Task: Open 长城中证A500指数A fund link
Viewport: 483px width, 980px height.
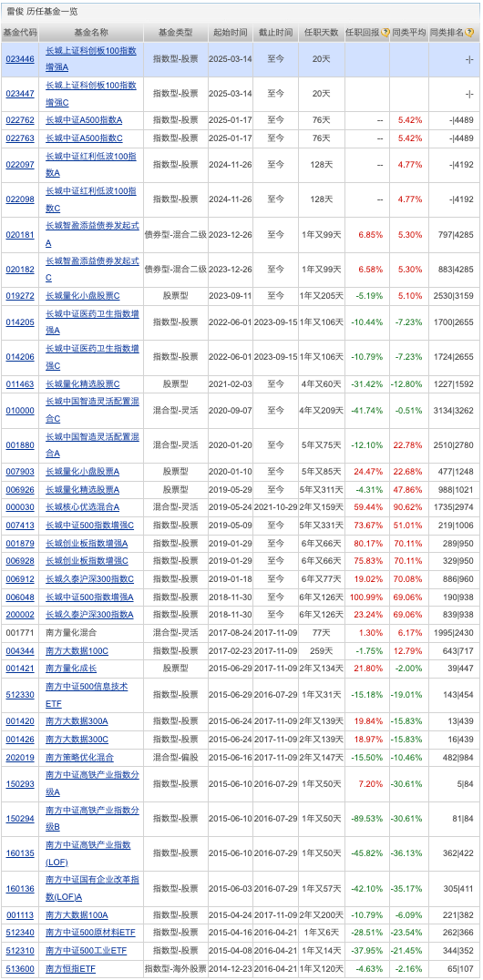Action: point(85,120)
